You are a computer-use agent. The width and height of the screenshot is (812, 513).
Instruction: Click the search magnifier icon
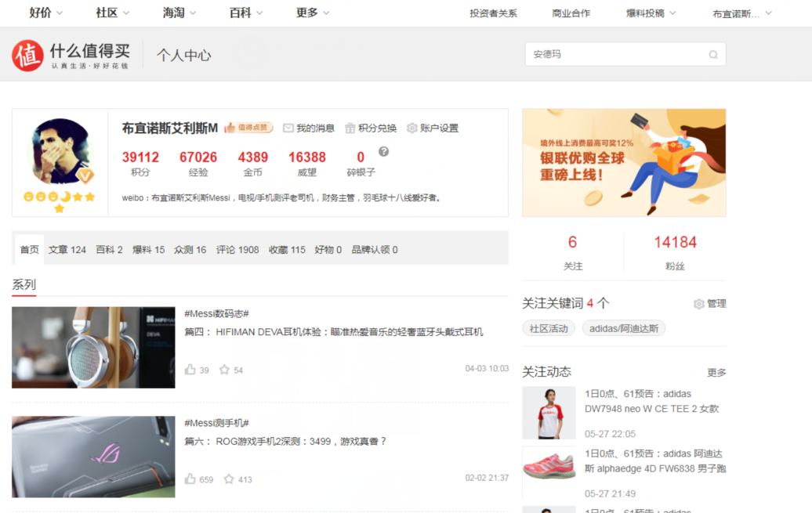click(713, 54)
